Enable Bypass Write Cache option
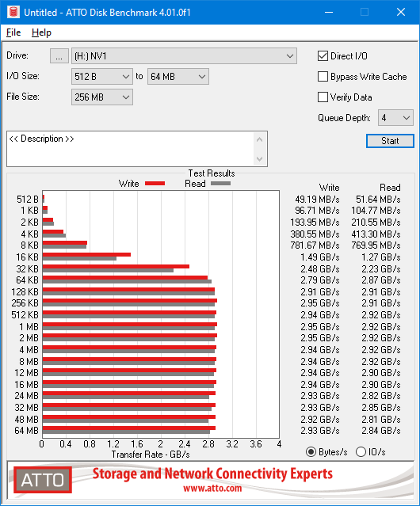Screen dimensions: 420x506 [323, 77]
